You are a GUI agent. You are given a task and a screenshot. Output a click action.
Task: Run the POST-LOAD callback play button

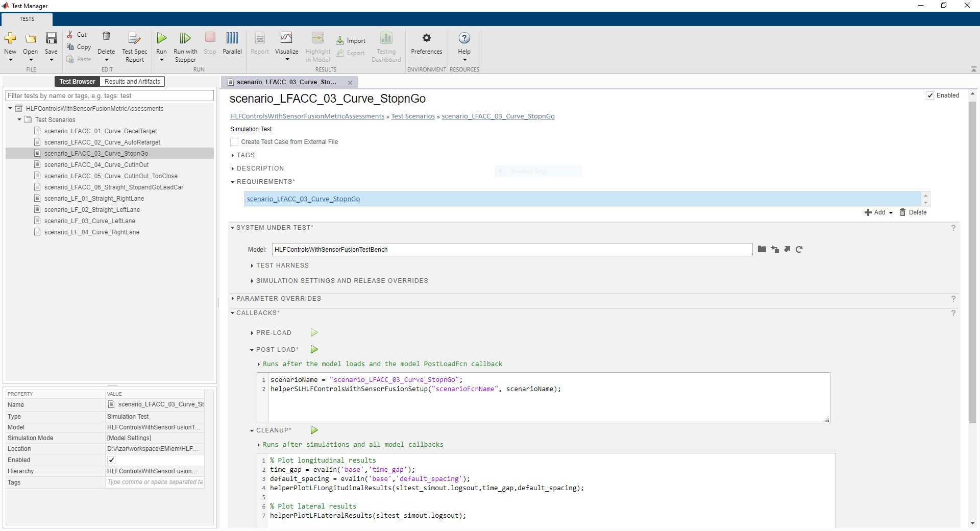(314, 350)
